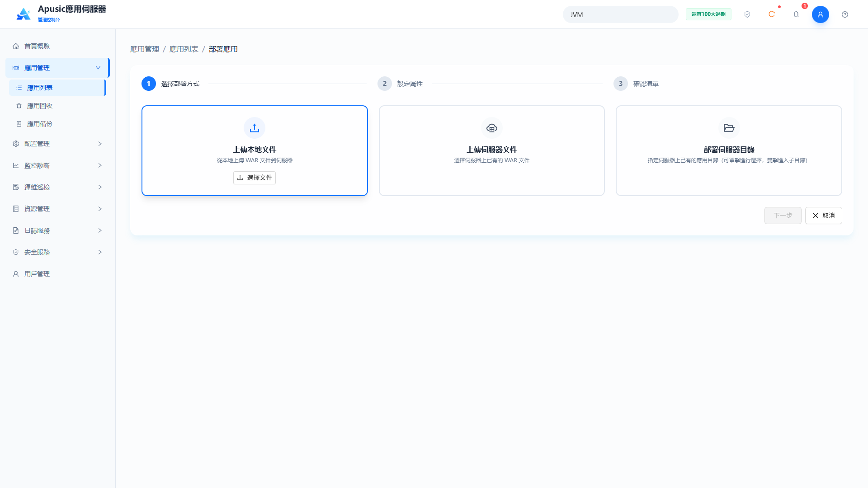
Task: Select the 上傳伺服器文件 deployment card
Action: tap(492, 150)
